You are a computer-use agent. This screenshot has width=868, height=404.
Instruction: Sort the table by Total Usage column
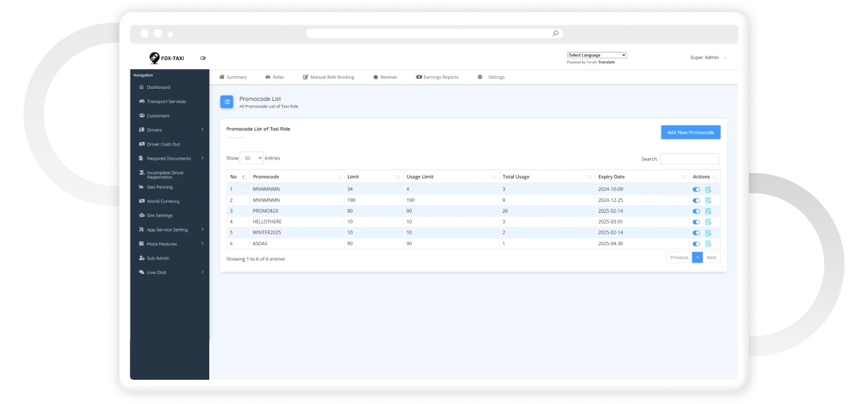tap(547, 177)
